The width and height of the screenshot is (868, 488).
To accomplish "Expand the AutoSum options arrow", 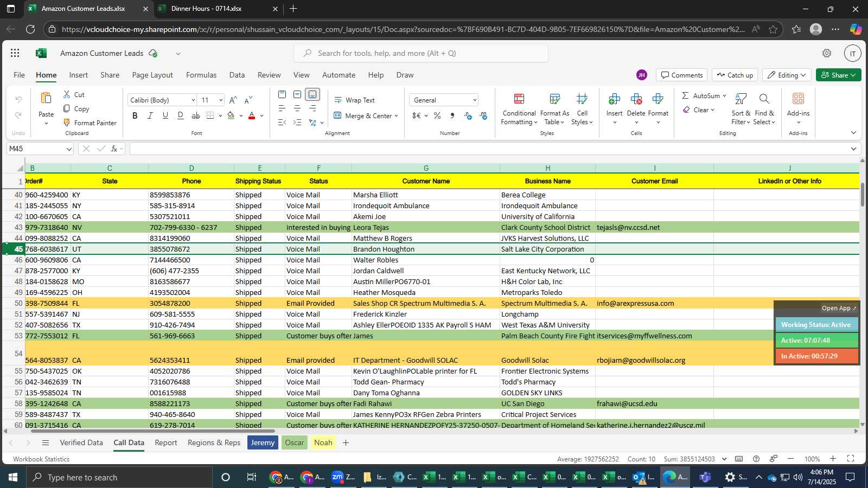I will pos(724,95).
